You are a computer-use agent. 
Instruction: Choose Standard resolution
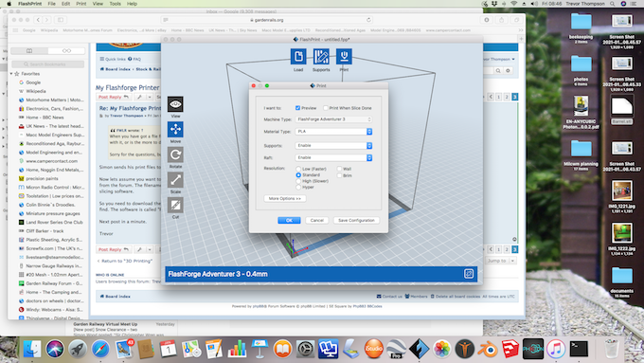point(298,175)
